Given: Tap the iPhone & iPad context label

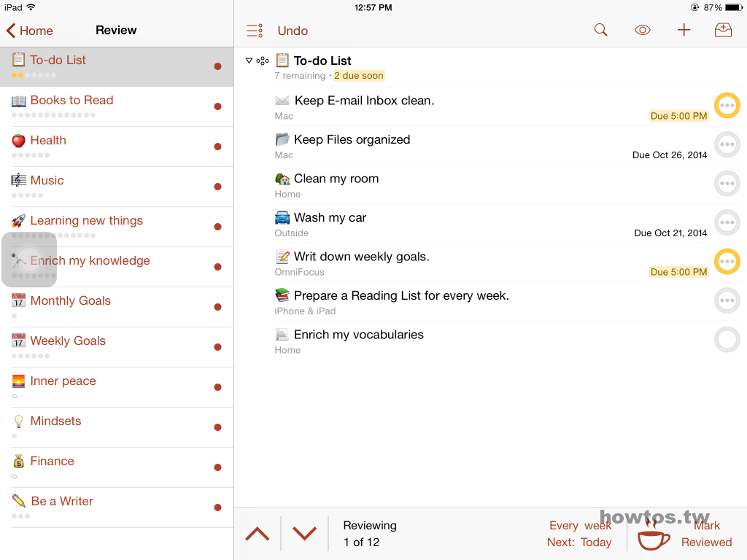Looking at the screenshot, I should pyautogui.click(x=305, y=311).
